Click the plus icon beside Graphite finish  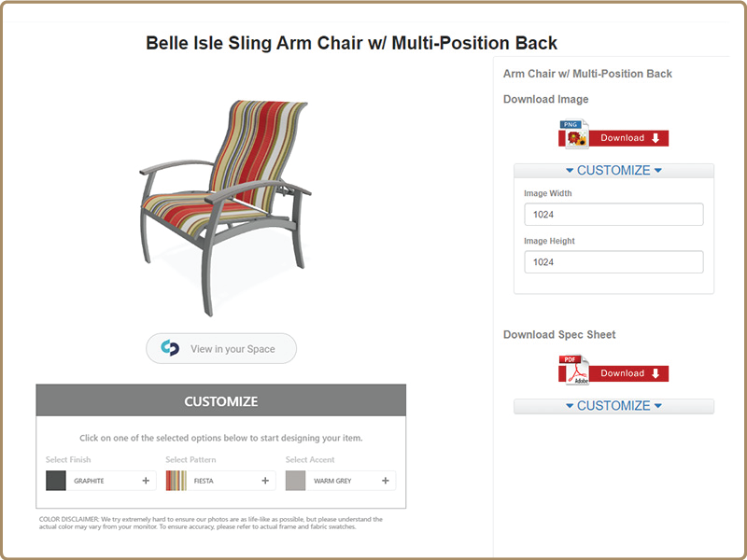146,481
